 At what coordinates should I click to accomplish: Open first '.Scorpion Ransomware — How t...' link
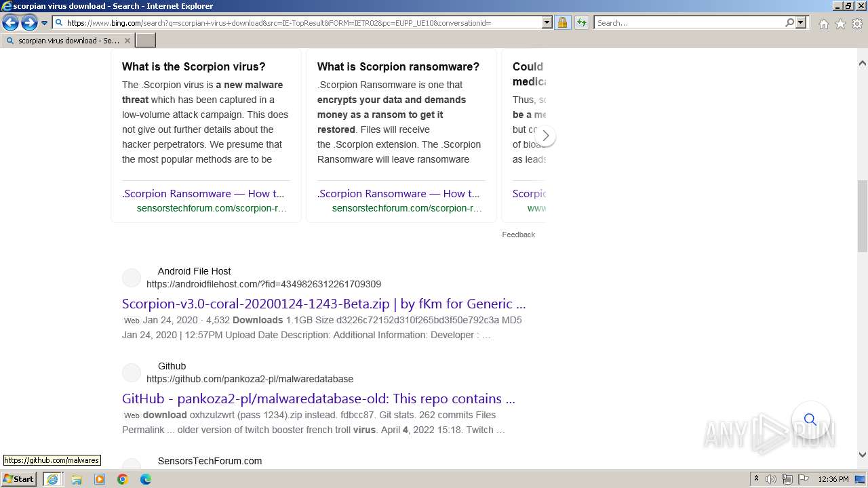coord(203,193)
